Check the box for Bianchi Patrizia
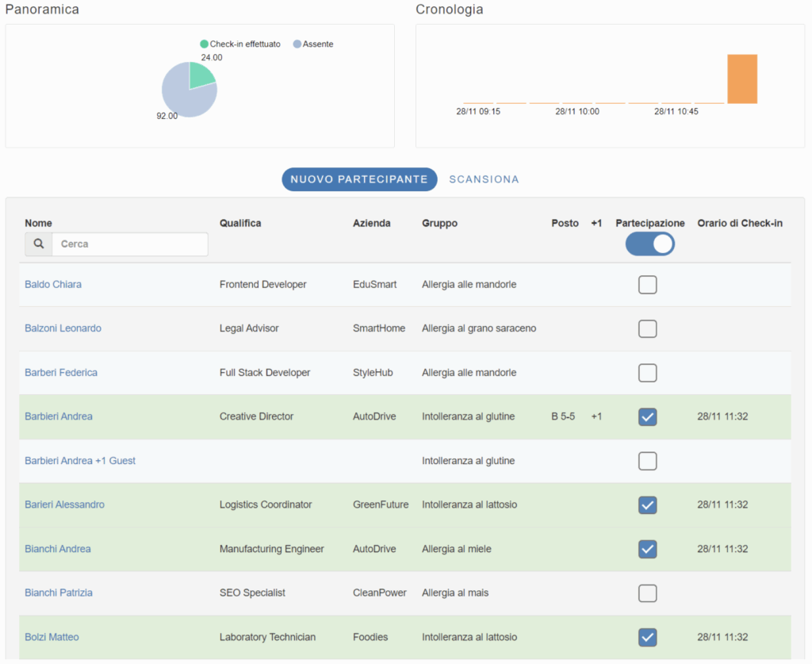Screen dimensions: 812x664 (648, 593)
